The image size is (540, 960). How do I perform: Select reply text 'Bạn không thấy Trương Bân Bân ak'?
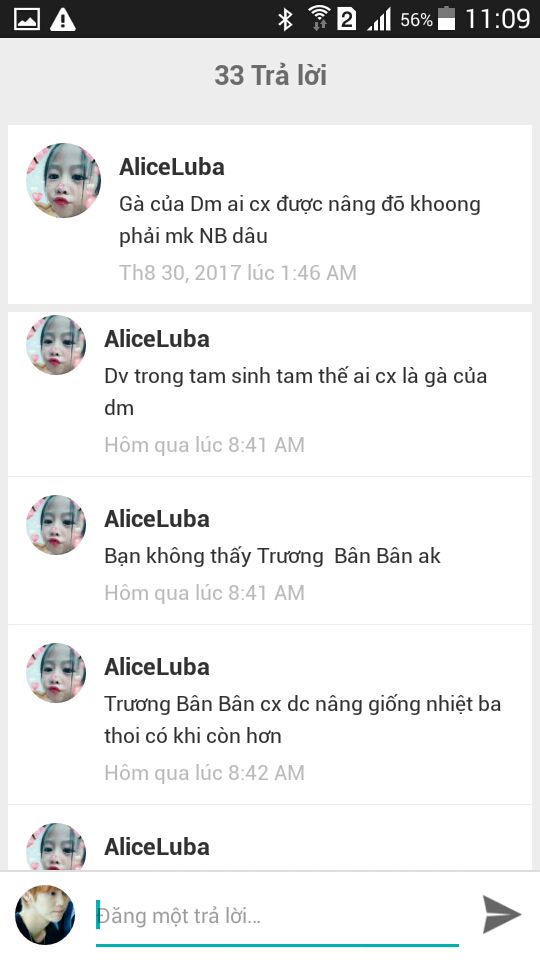pos(272,556)
